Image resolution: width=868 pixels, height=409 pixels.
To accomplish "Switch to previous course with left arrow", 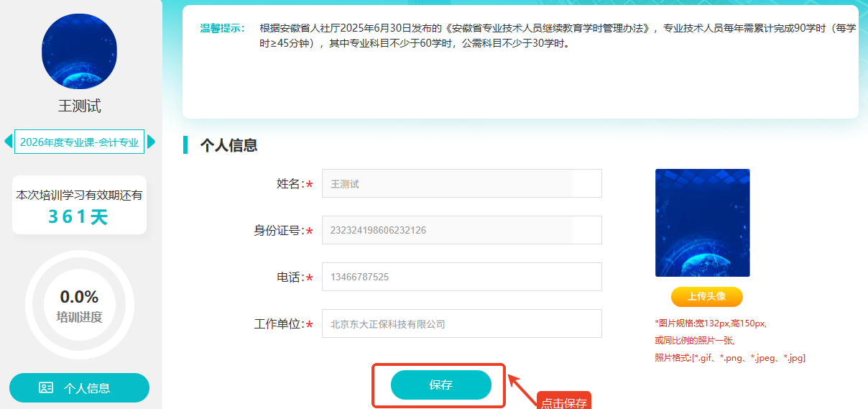I will (x=8, y=141).
